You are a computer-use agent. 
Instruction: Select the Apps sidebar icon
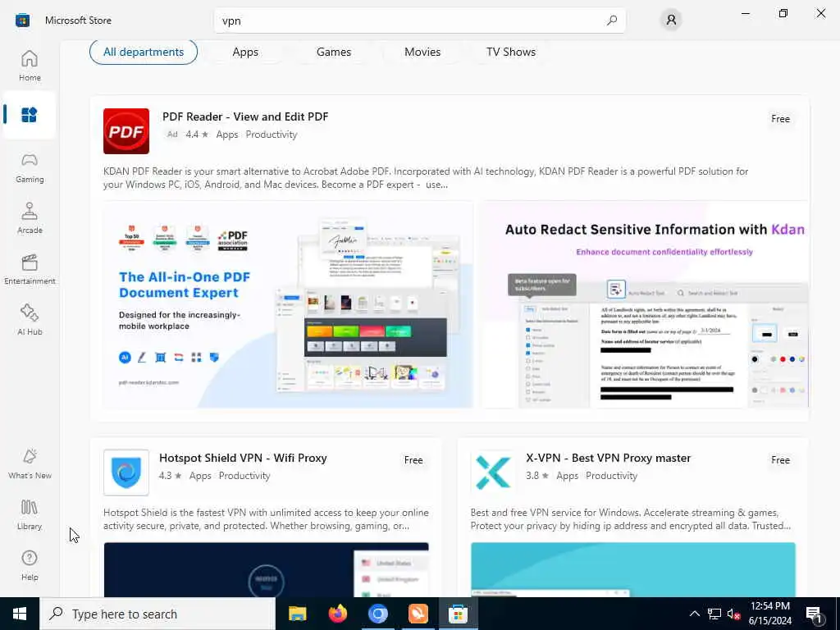point(30,115)
